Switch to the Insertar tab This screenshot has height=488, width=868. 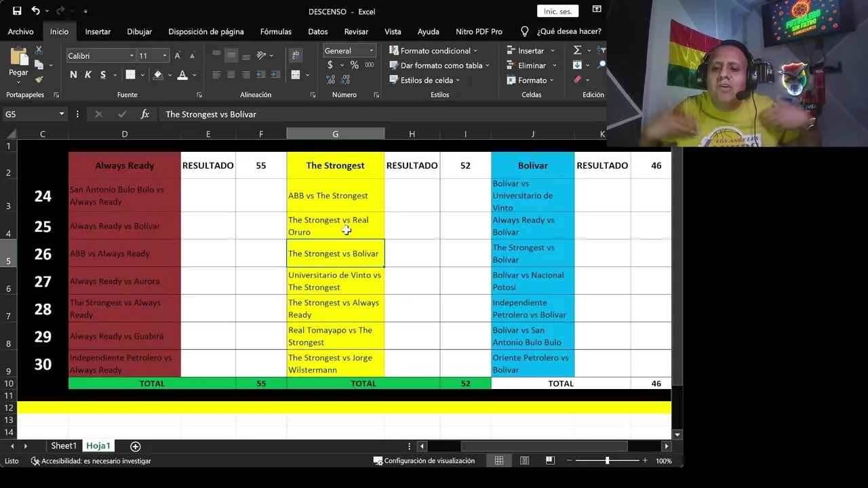click(x=98, y=31)
